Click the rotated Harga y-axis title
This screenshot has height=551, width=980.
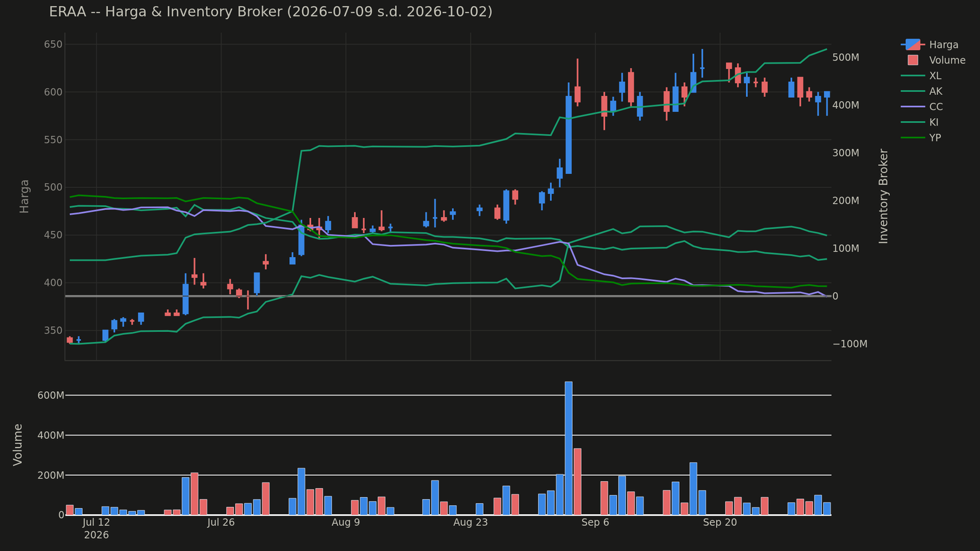[24, 197]
